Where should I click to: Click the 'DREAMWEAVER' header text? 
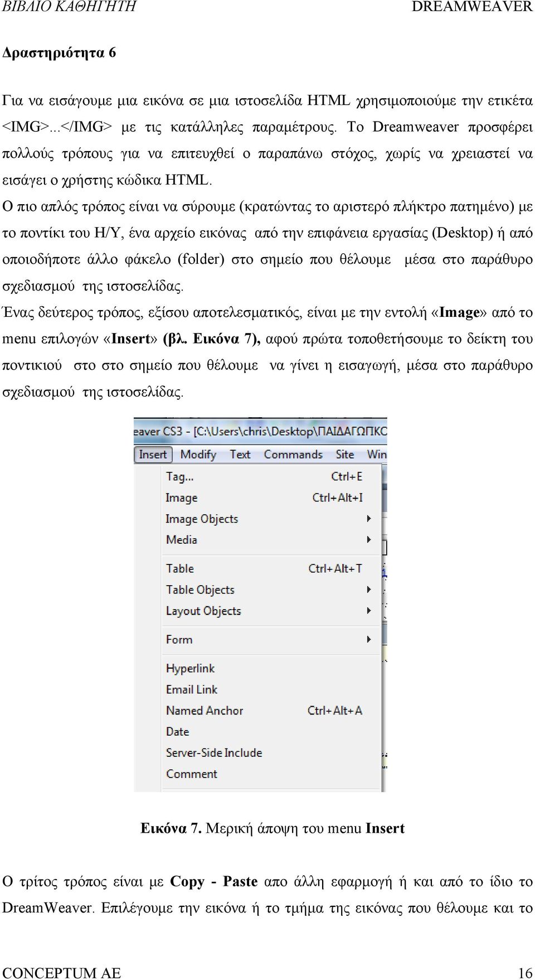click(472, 7)
